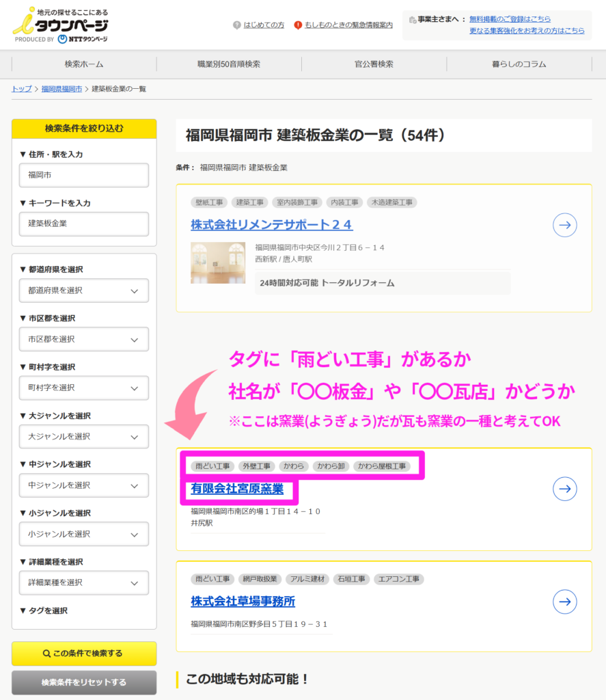Open 職業別50音順検索 menu
Screen dimensions: 606x700
point(229,64)
